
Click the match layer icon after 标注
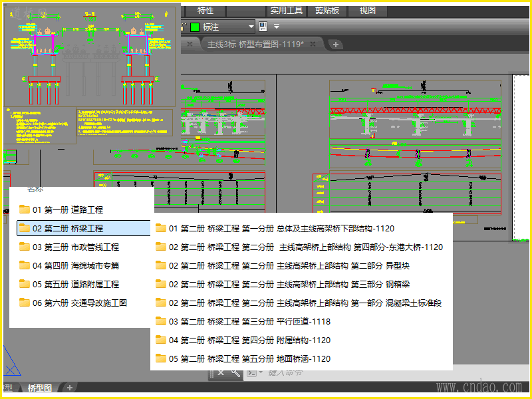click(x=263, y=27)
